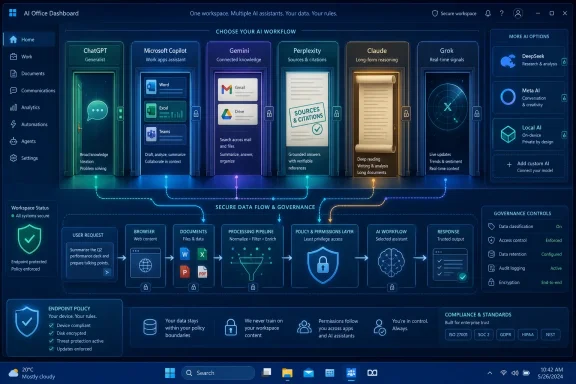Image resolution: width=576 pixels, height=384 pixels.
Task: Click the AI Office Dashboard app logo
Action: click(x=12, y=13)
